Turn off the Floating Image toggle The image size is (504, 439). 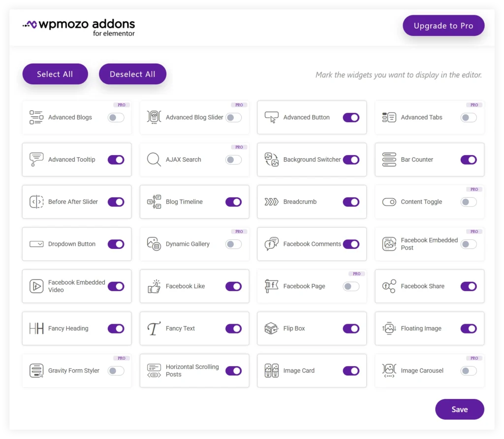click(x=469, y=329)
